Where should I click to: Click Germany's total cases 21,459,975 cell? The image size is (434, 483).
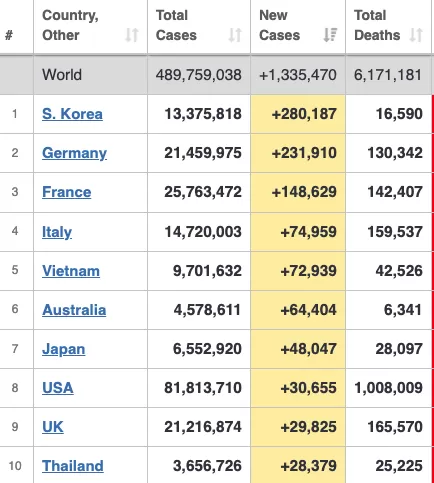199,153
